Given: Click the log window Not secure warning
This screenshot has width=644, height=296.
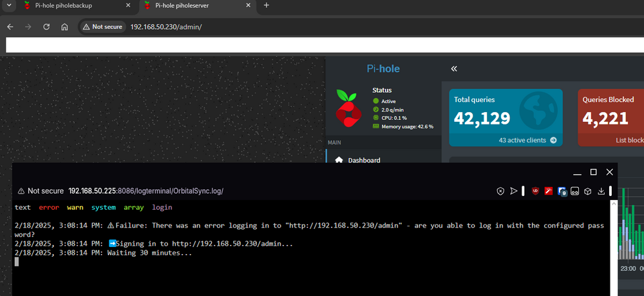Looking at the screenshot, I should tap(41, 191).
